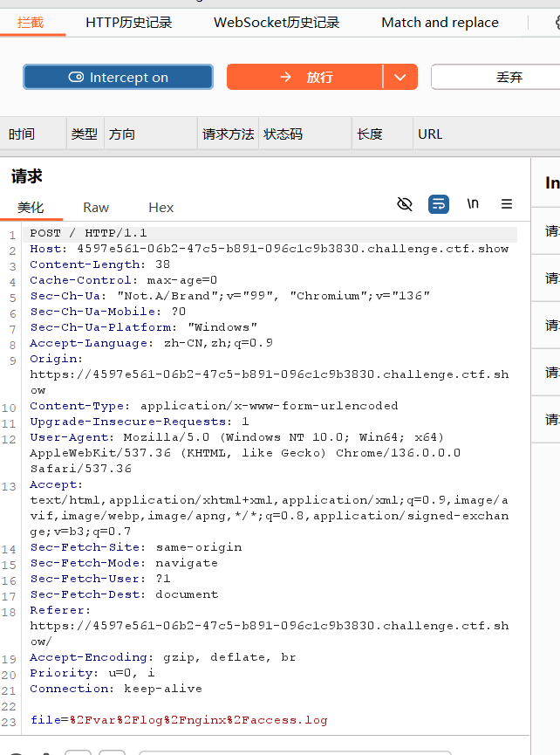Open the WebSocket历史记录 tab

277,23
